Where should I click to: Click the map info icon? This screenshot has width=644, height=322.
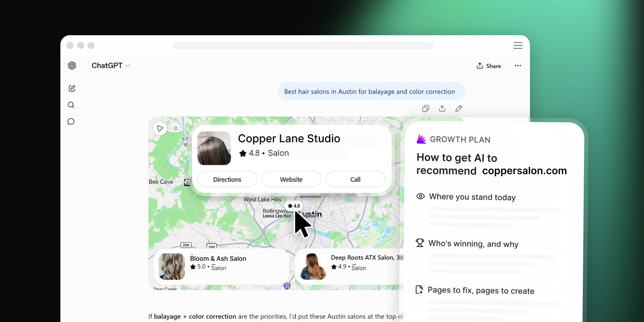pyautogui.click(x=176, y=128)
